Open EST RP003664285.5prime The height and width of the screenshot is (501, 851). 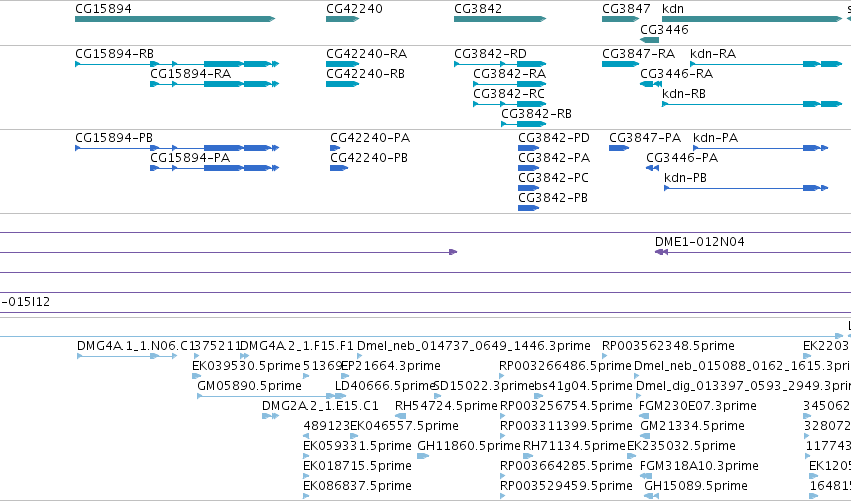pyautogui.click(x=566, y=466)
